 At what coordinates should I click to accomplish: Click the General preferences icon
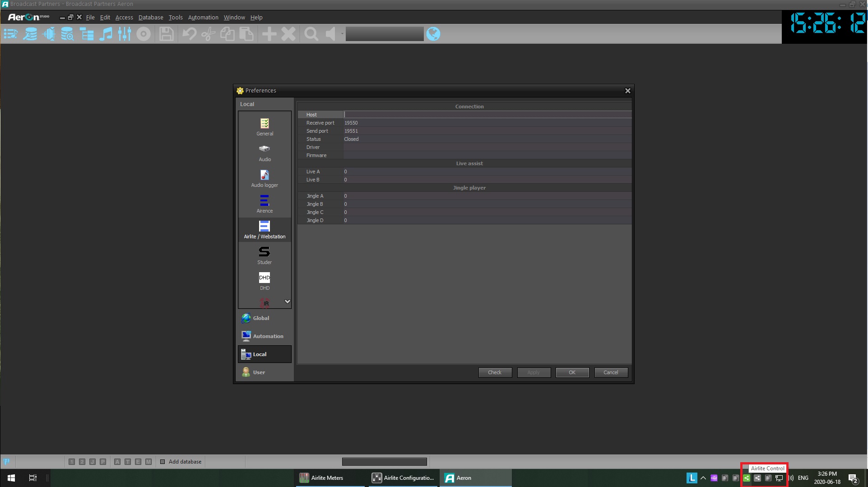[265, 127]
